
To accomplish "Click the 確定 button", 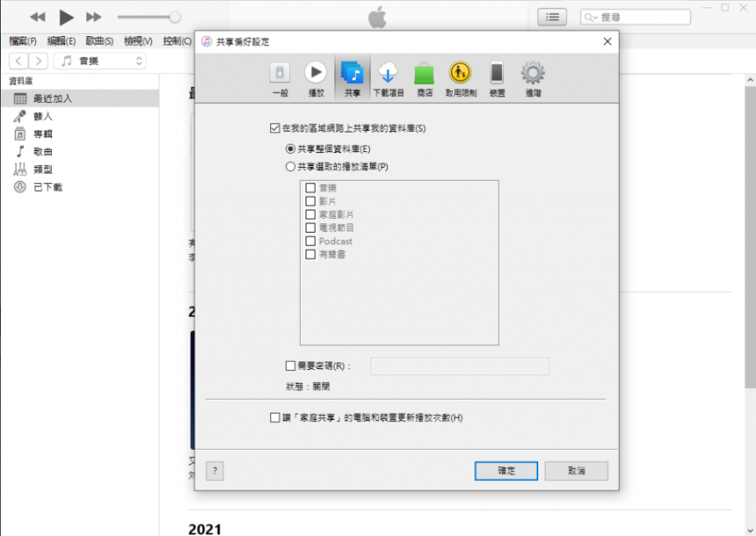I will point(506,471).
